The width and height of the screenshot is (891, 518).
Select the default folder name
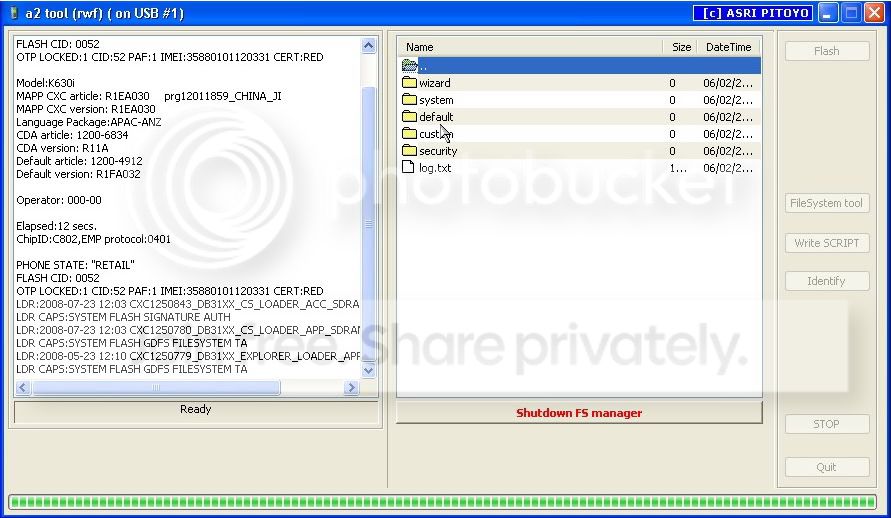(x=436, y=117)
